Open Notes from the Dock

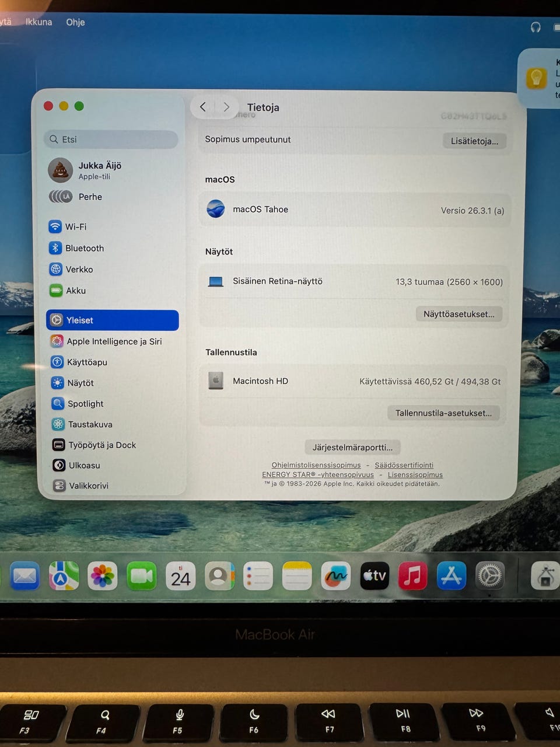[297, 576]
